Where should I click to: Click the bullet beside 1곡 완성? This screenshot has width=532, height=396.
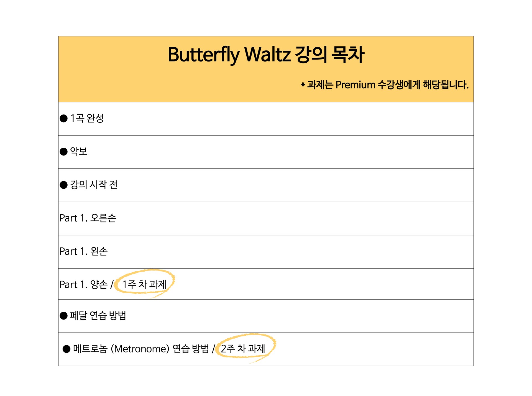(x=64, y=119)
